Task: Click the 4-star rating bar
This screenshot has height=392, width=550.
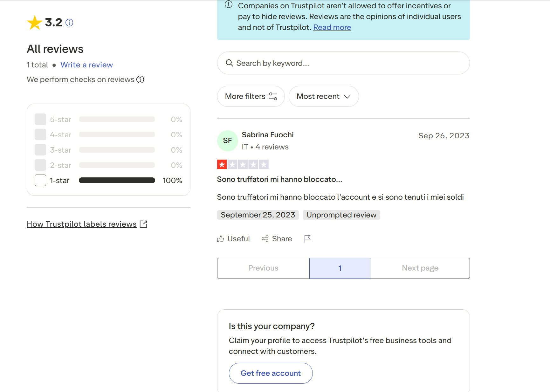Action: tap(117, 134)
